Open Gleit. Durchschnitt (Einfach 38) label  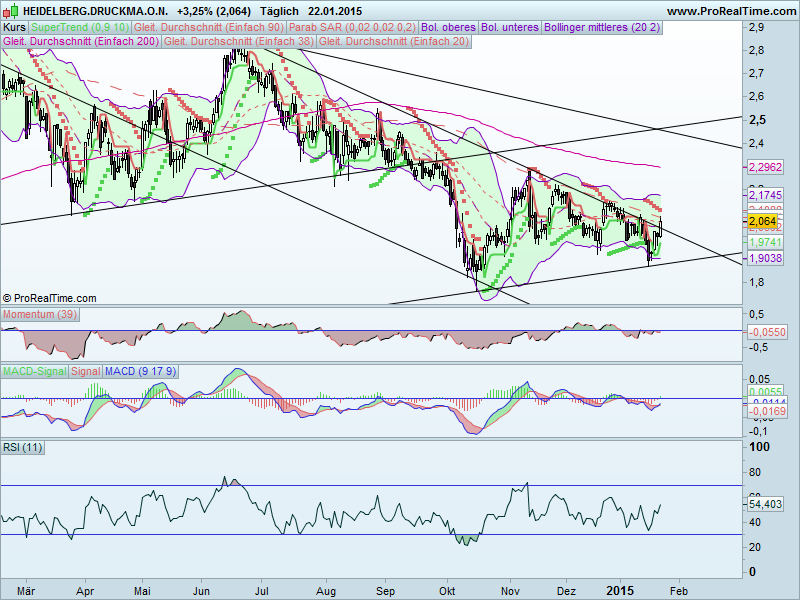[x=238, y=41]
